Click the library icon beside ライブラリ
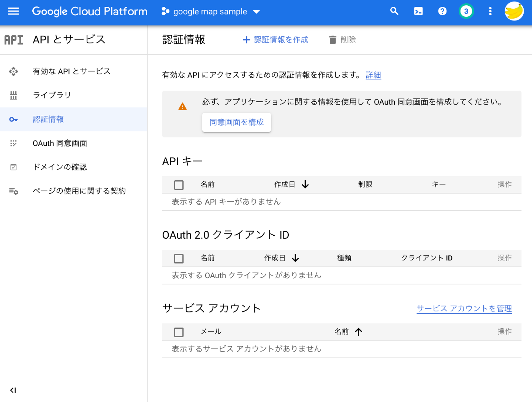 point(14,95)
